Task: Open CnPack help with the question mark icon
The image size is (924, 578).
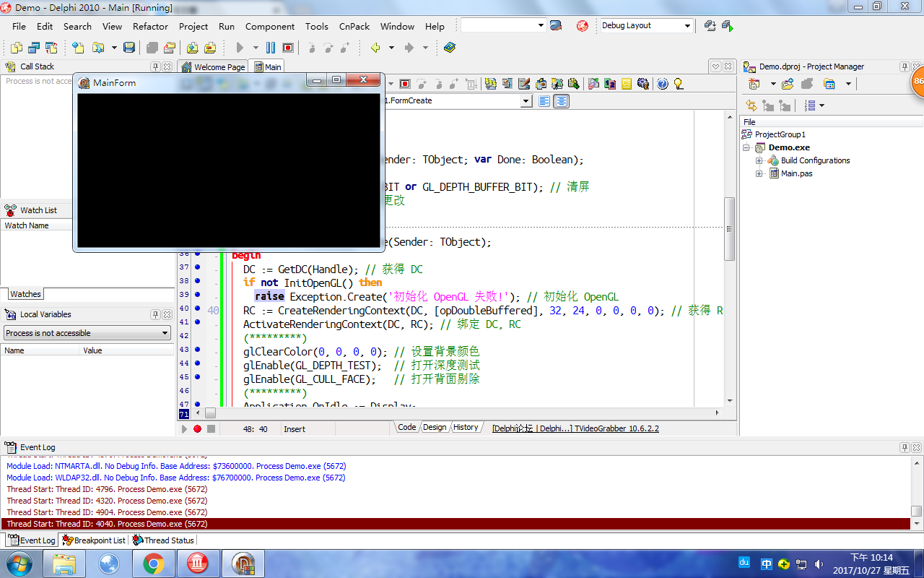Action: tap(662, 83)
